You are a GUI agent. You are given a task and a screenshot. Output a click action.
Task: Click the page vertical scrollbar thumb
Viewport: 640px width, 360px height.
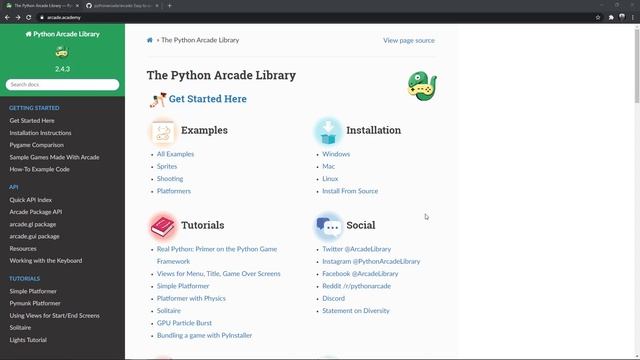(x=637, y=65)
